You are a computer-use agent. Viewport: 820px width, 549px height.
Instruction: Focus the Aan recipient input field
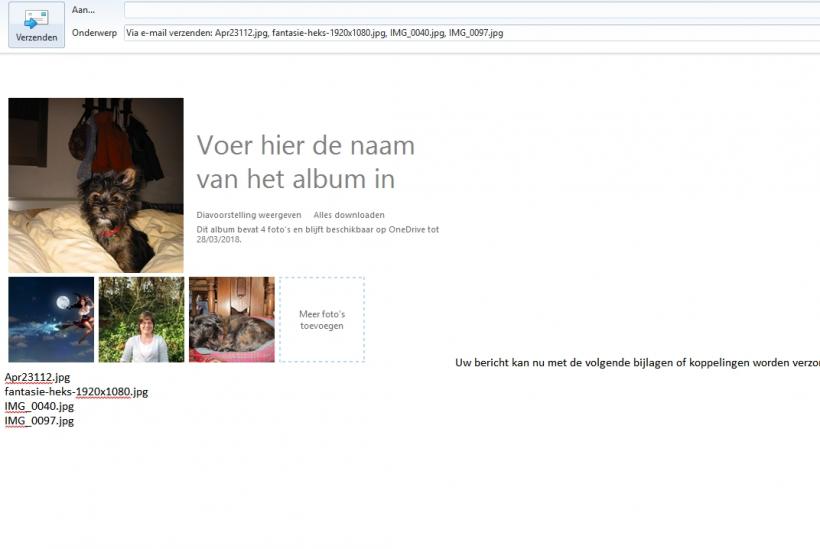(472, 10)
